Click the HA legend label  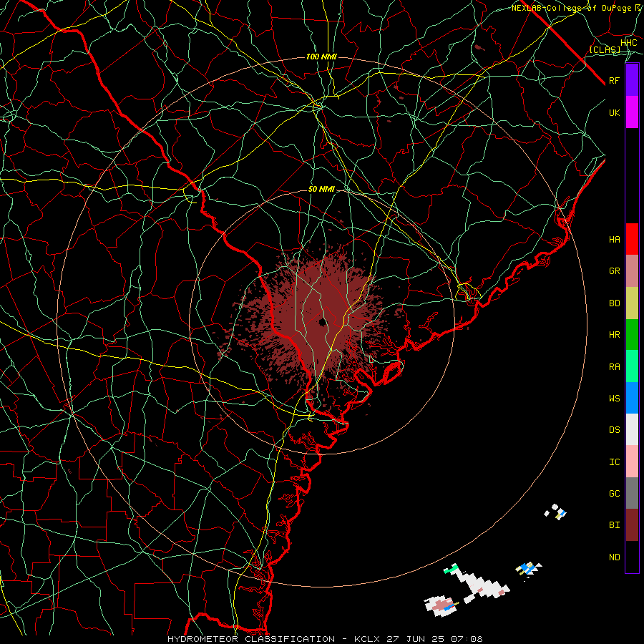pos(614,240)
